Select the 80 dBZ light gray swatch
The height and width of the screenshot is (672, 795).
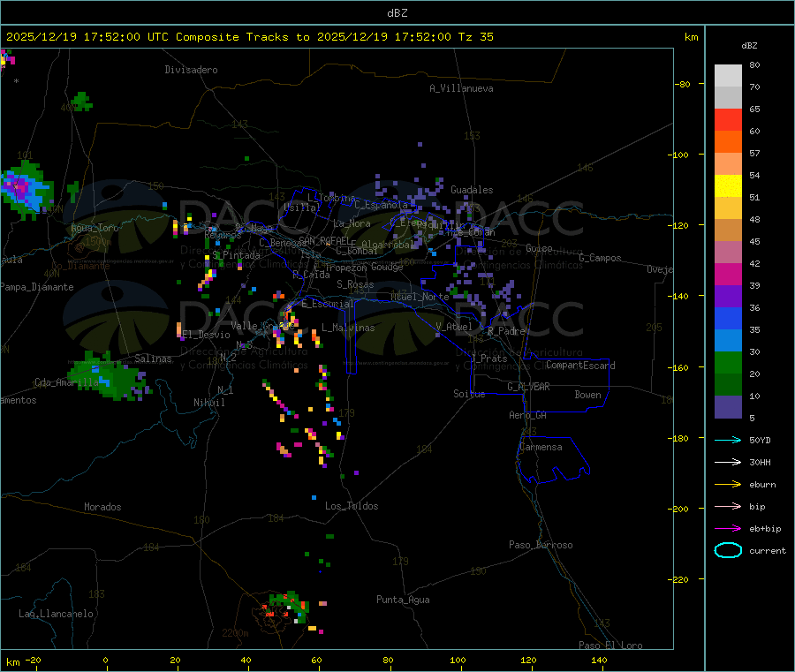click(728, 76)
